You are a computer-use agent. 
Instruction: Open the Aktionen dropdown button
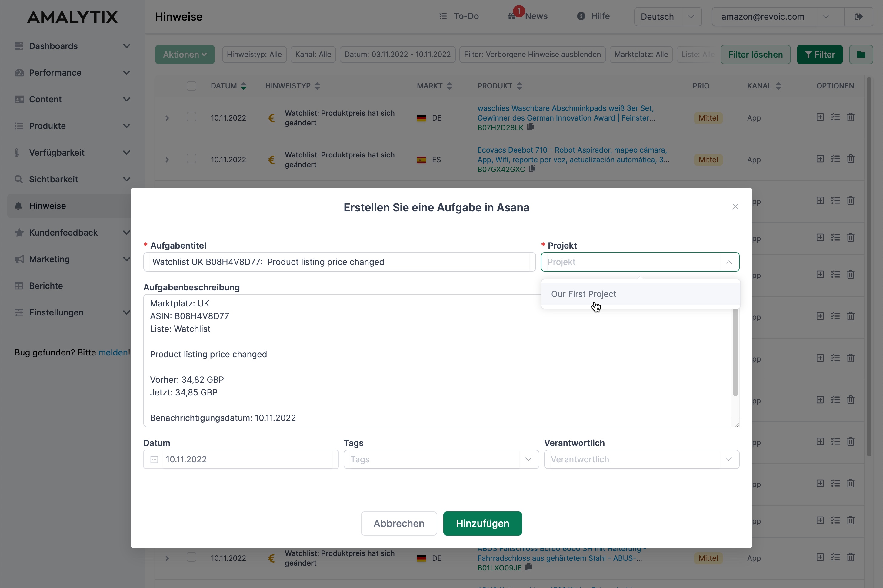185,55
